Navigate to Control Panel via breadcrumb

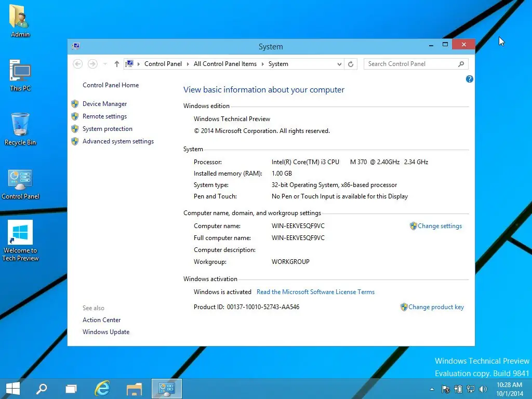point(163,63)
